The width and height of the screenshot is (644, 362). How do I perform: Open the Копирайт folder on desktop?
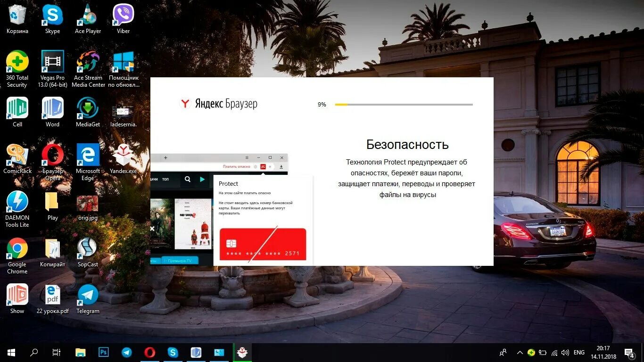pyautogui.click(x=52, y=252)
